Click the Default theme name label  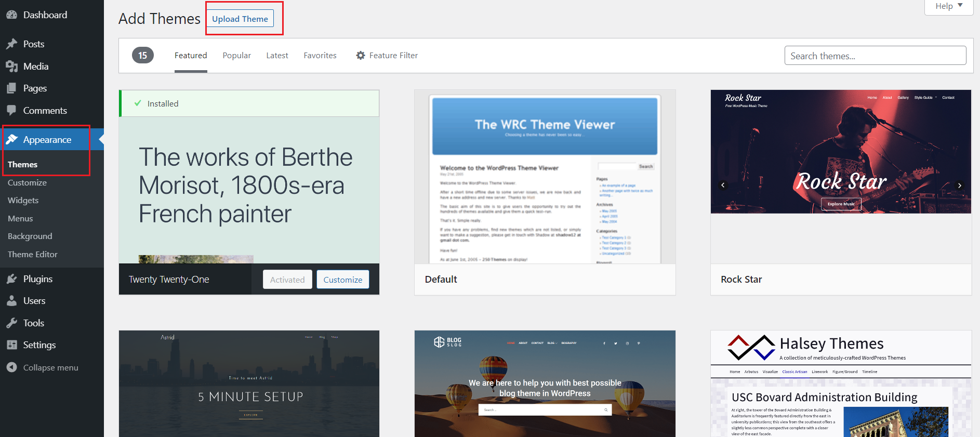click(441, 280)
